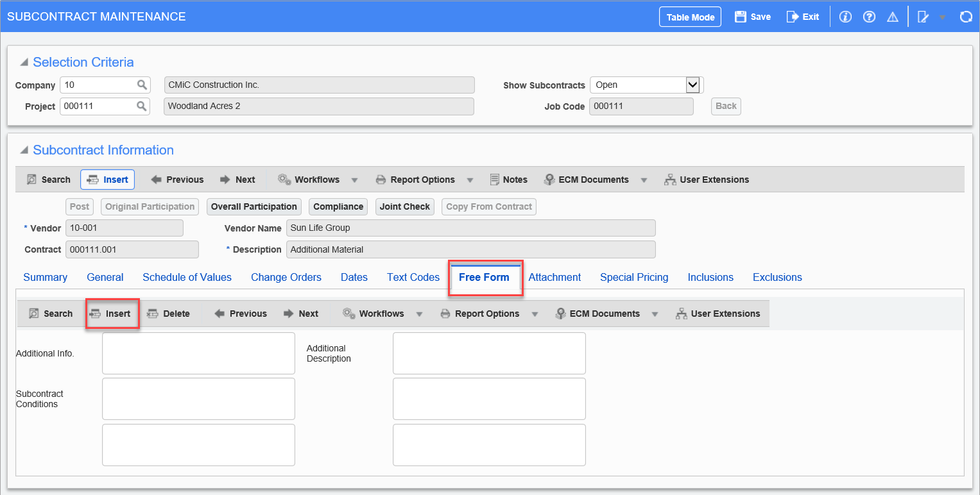Viewport: 980px width, 495px height.
Task: Expand ECM Documents arrow in upper toolbar
Action: coord(644,180)
